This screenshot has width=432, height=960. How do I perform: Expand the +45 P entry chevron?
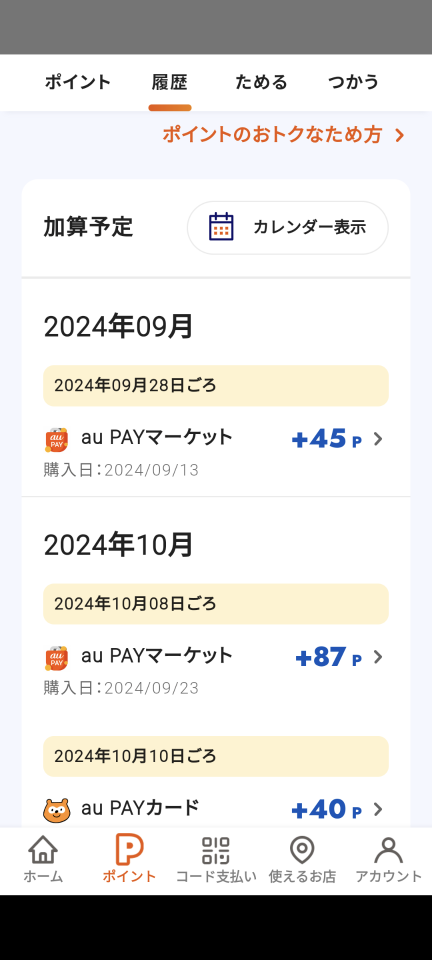pos(378,439)
